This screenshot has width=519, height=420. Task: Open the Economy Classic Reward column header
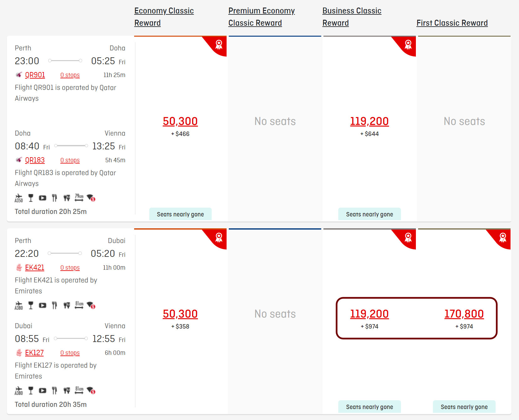[164, 17]
